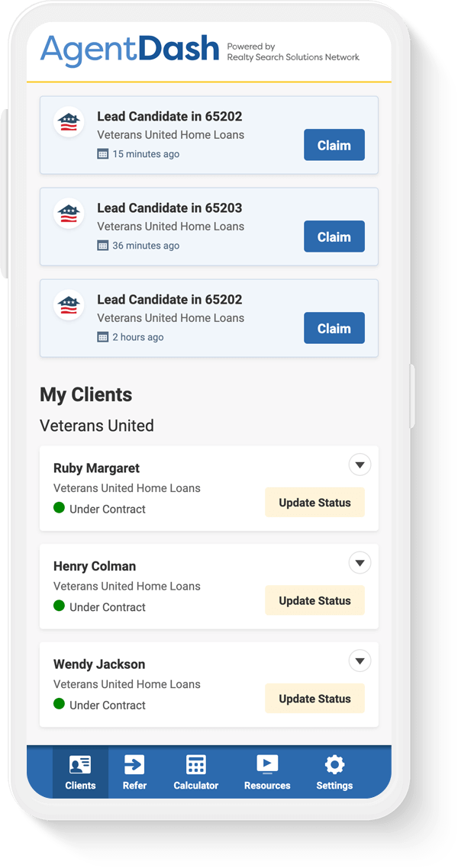Screen dimensions: 458x868
Task: Open the Calculator icon in bottom bar
Action: (x=196, y=765)
